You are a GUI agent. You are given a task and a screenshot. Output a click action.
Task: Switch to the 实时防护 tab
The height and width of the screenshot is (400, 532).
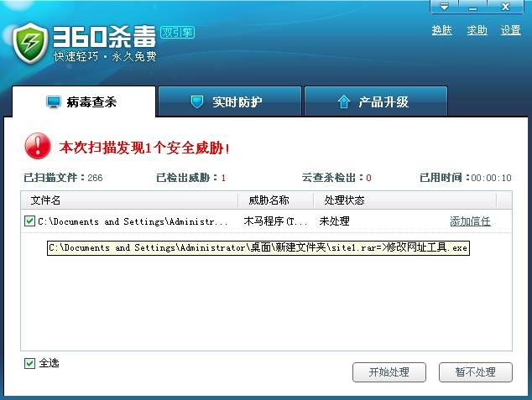(x=230, y=101)
